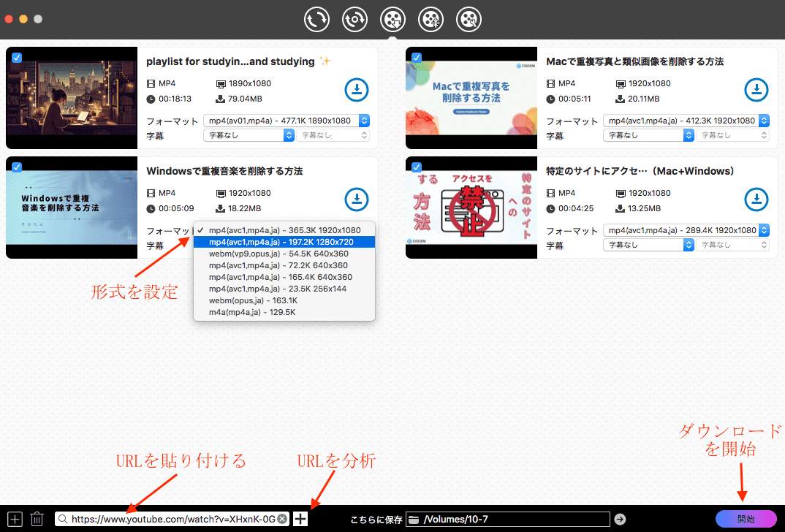The height and width of the screenshot is (532, 785).
Task: Click the plus icon to analyze URL
Action: click(300, 519)
